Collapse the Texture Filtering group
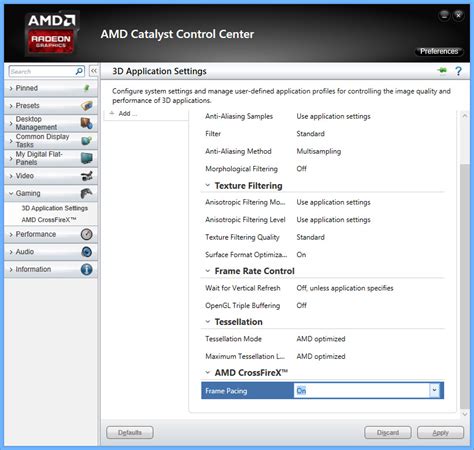 208,185
